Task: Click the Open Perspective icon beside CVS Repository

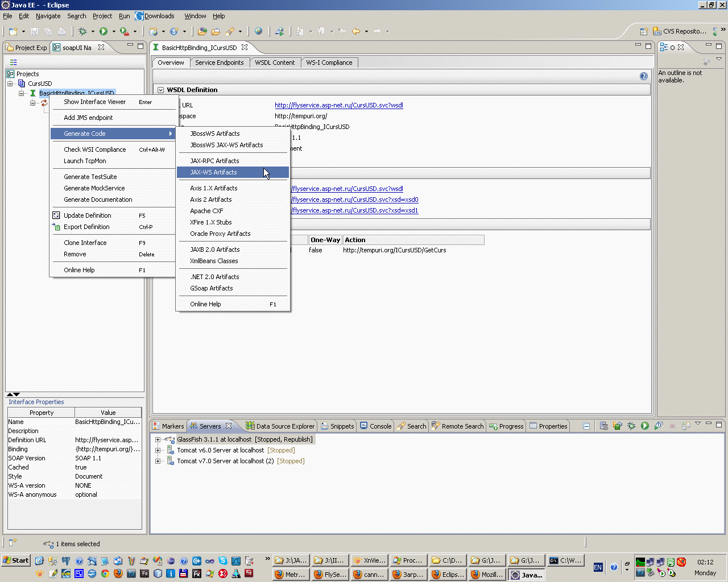Action: click(644, 31)
